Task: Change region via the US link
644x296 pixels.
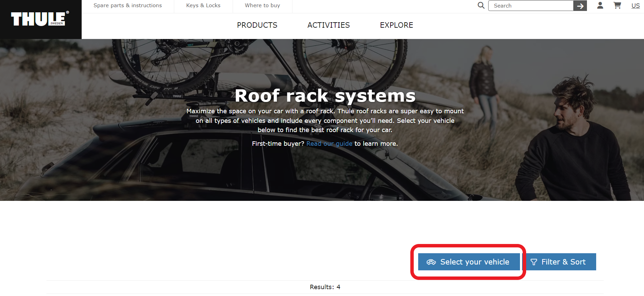Action: (635, 6)
